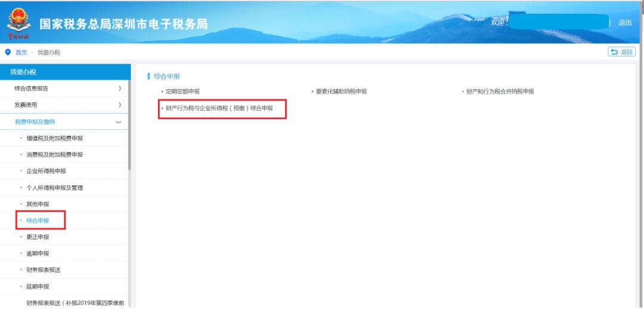Screen dimensions: 644x309
Task: Open 个人所得税申报及管理 item
Action: (55, 188)
